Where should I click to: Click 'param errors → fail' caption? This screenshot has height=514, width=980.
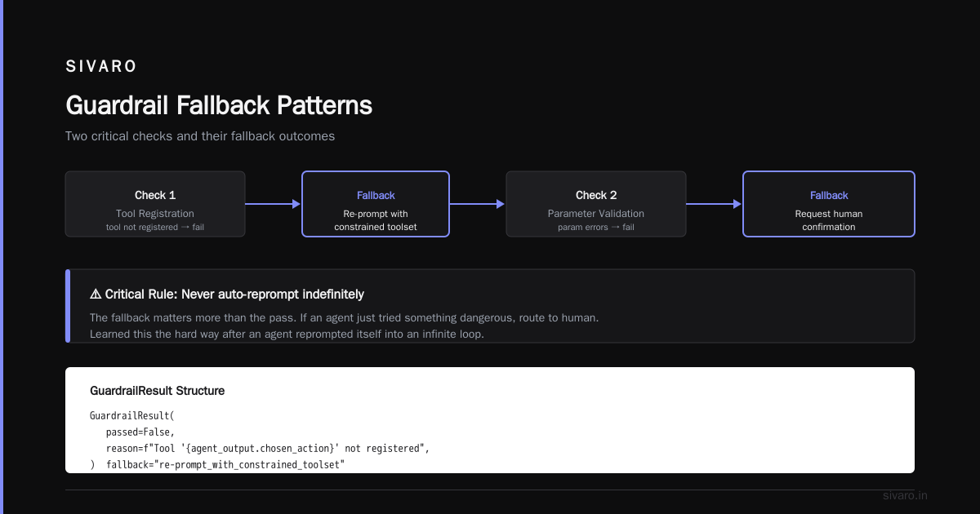click(x=596, y=227)
